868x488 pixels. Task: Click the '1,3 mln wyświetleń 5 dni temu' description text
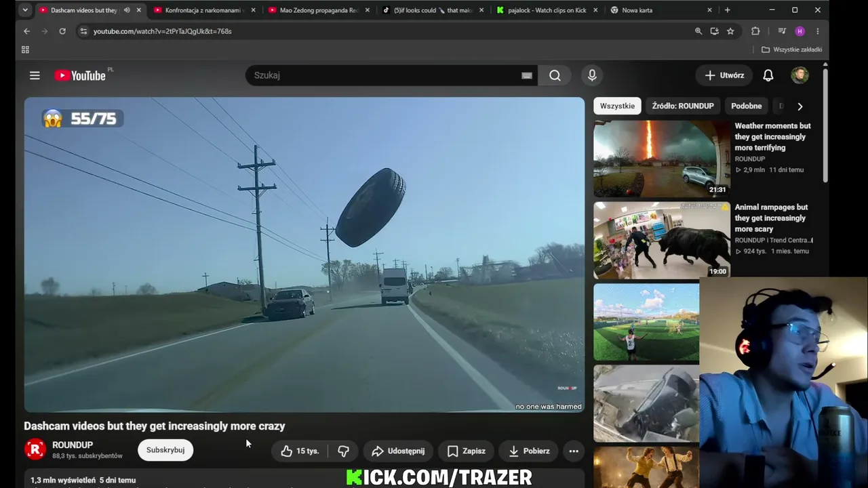(83, 480)
